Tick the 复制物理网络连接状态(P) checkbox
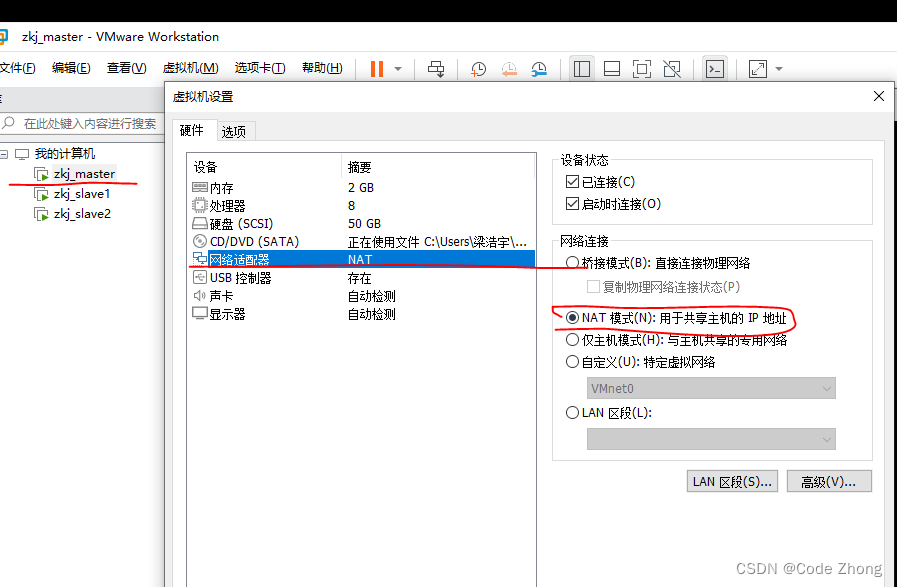The image size is (897, 587). (x=593, y=287)
